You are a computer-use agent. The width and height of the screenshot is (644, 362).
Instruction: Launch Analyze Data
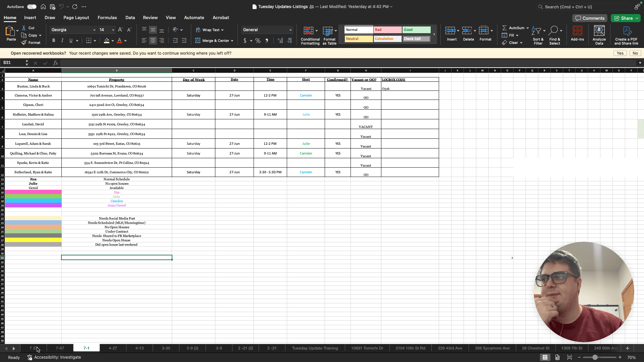599,35
